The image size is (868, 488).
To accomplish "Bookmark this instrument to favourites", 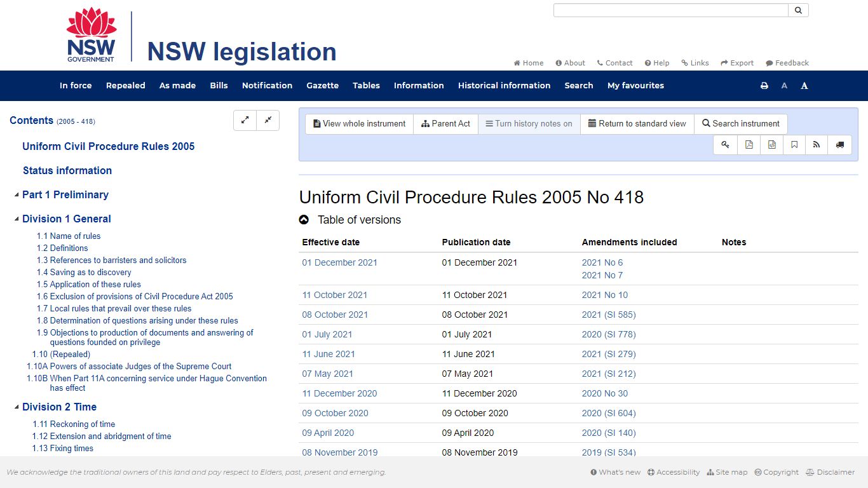I will [794, 145].
